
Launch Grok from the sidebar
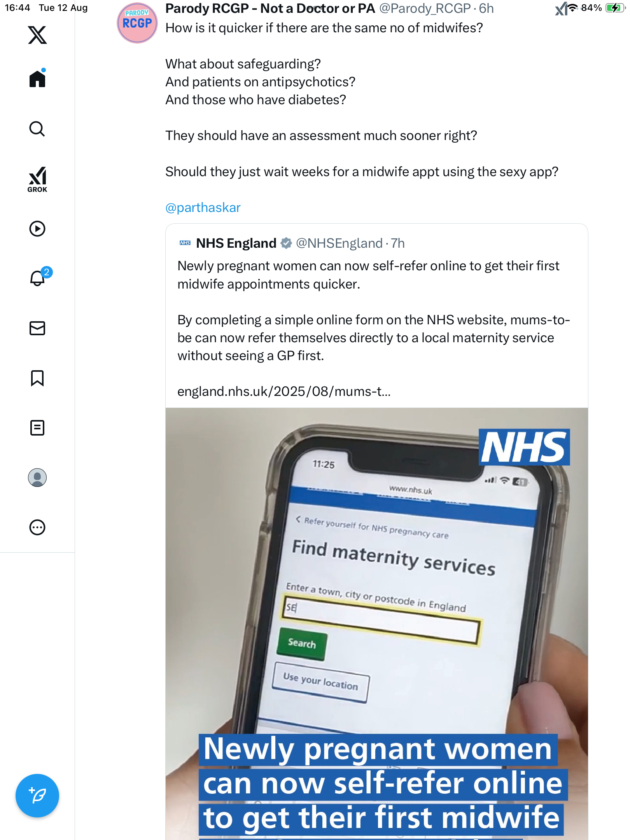pyautogui.click(x=37, y=180)
